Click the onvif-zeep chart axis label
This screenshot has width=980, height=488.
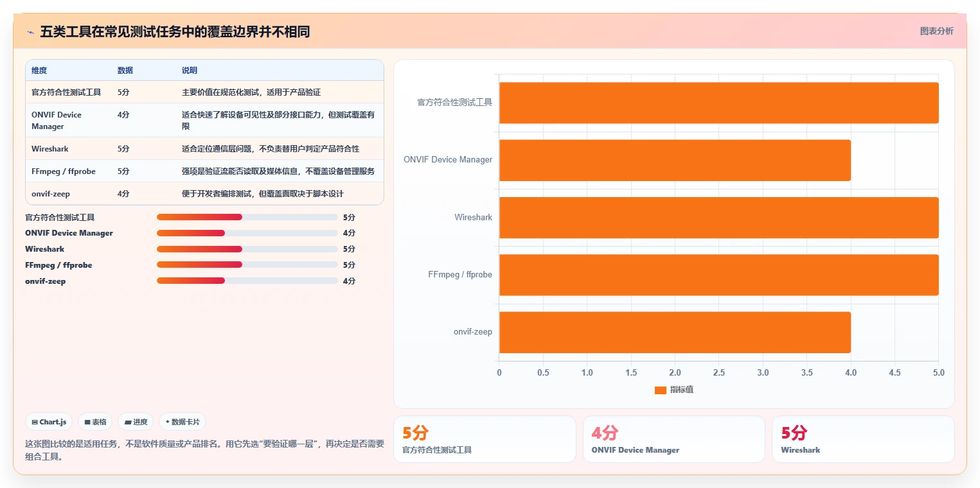click(473, 332)
